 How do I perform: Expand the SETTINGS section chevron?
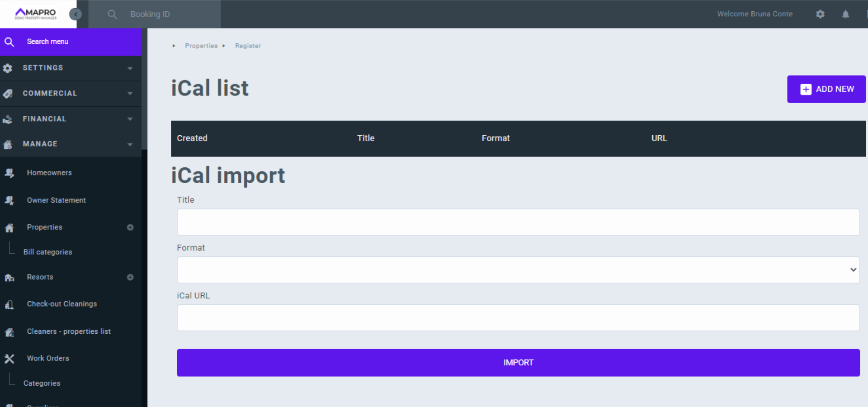coord(130,68)
